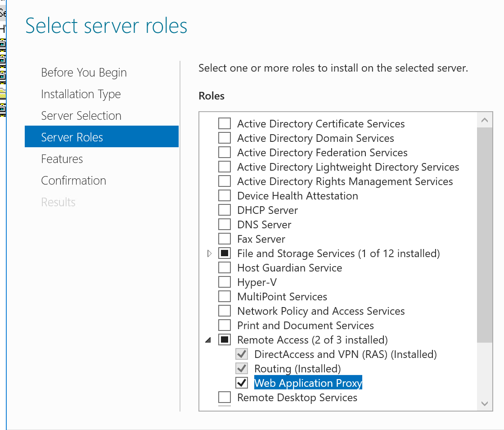Click the Network Policy and Access Services label
Image resolution: width=504 pixels, height=430 pixels.
tap(321, 311)
